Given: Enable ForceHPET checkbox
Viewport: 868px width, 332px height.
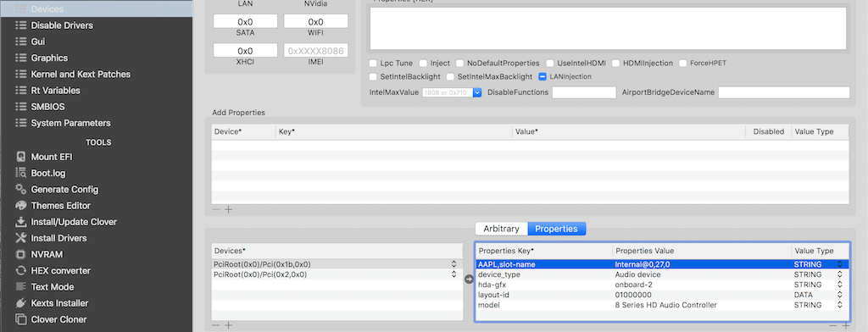Looking at the screenshot, I should (682, 63).
